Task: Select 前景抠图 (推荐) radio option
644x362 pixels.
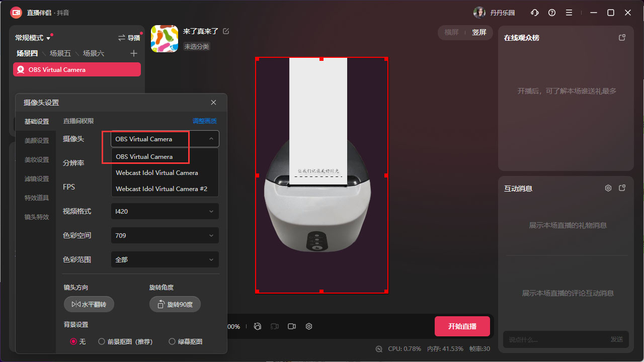Action: (x=102, y=341)
